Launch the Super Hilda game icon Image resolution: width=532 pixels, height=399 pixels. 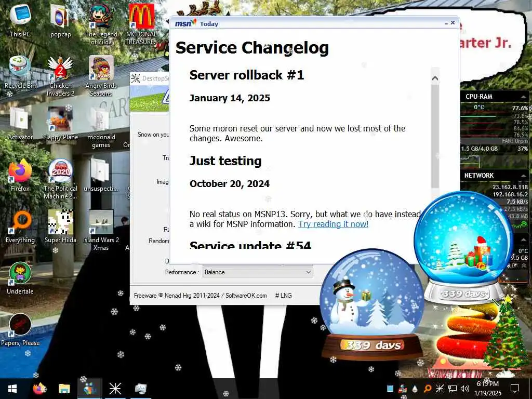click(60, 227)
